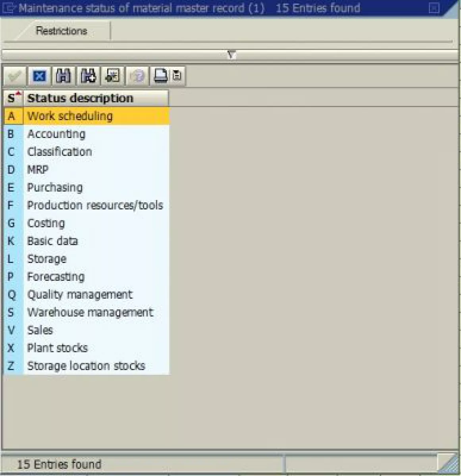The image size is (461, 476).
Task: Click the green checkmark Copy icon
Action: 15,76
